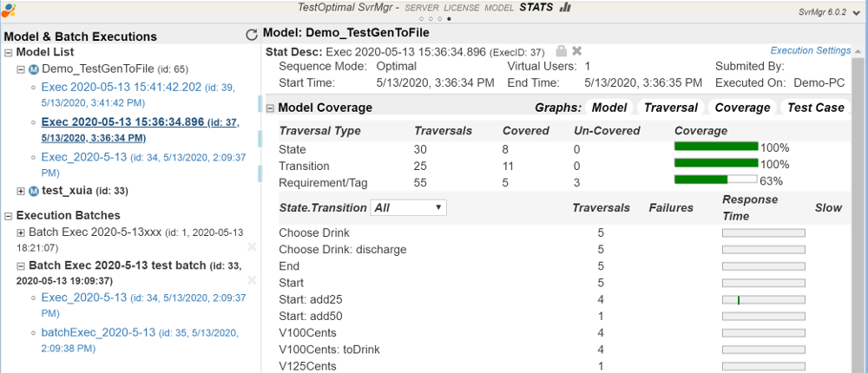Click the lock icon next to ExecID 37
The height and width of the screenshot is (373, 868).
561,51
